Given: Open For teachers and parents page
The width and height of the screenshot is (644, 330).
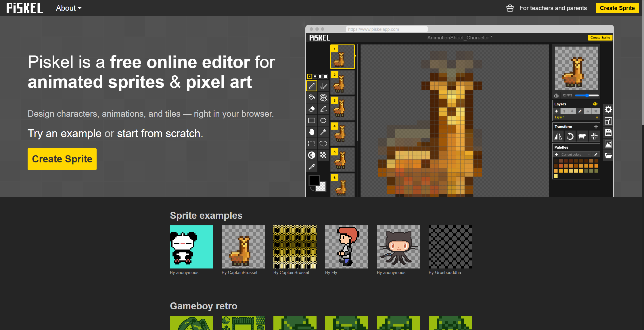Looking at the screenshot, I should pos(553,8).
